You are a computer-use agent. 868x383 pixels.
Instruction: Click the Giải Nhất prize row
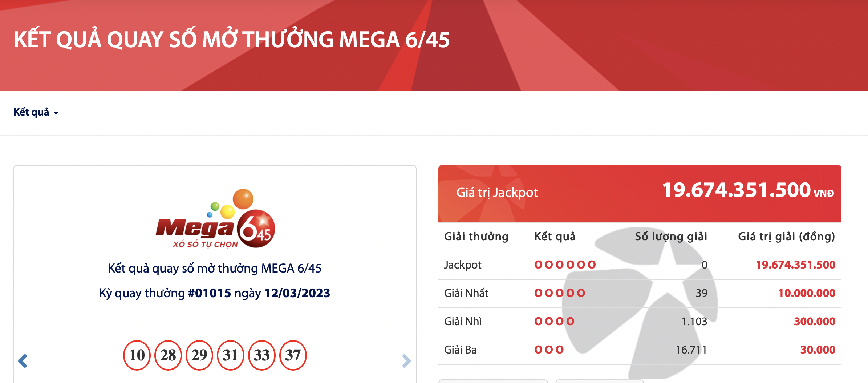[640, 293]
